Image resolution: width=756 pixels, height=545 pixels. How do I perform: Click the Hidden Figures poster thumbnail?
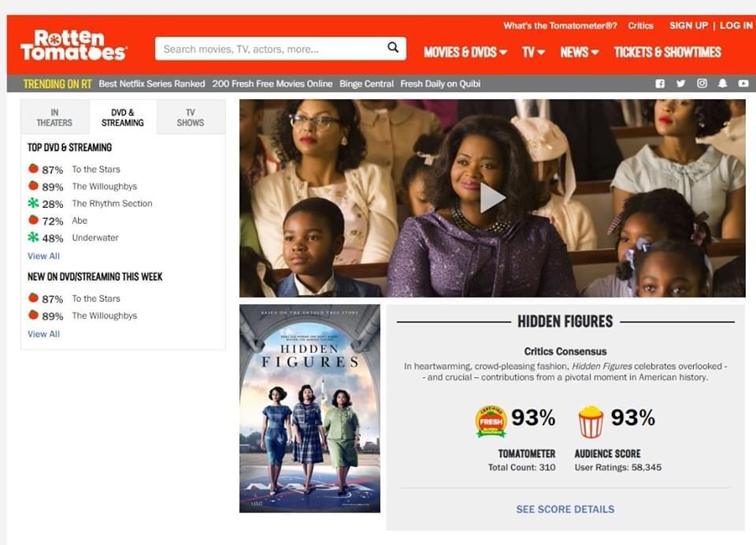pos(309,409)
